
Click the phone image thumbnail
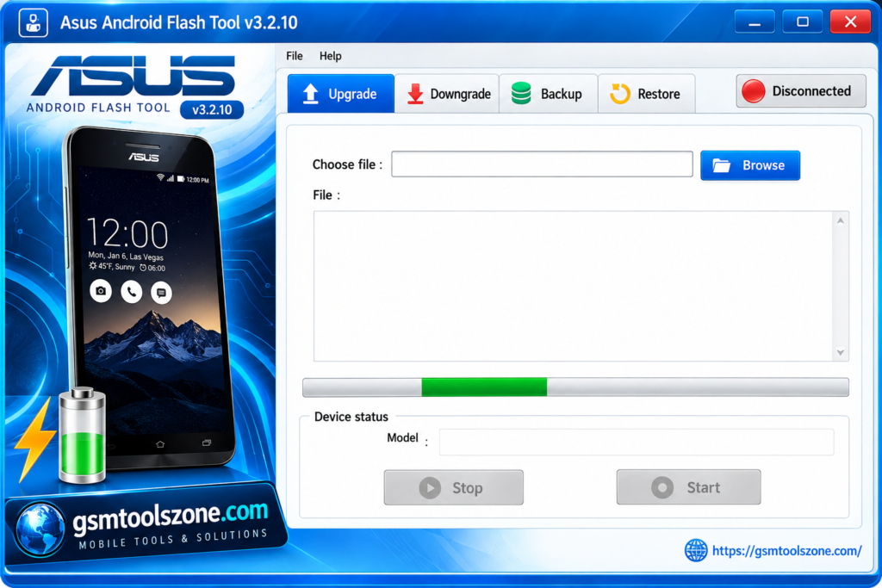150,298
